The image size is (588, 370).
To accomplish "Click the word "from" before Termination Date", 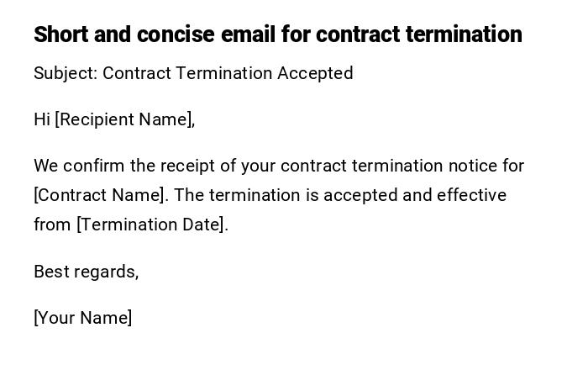I will click(x=52, y=225).
